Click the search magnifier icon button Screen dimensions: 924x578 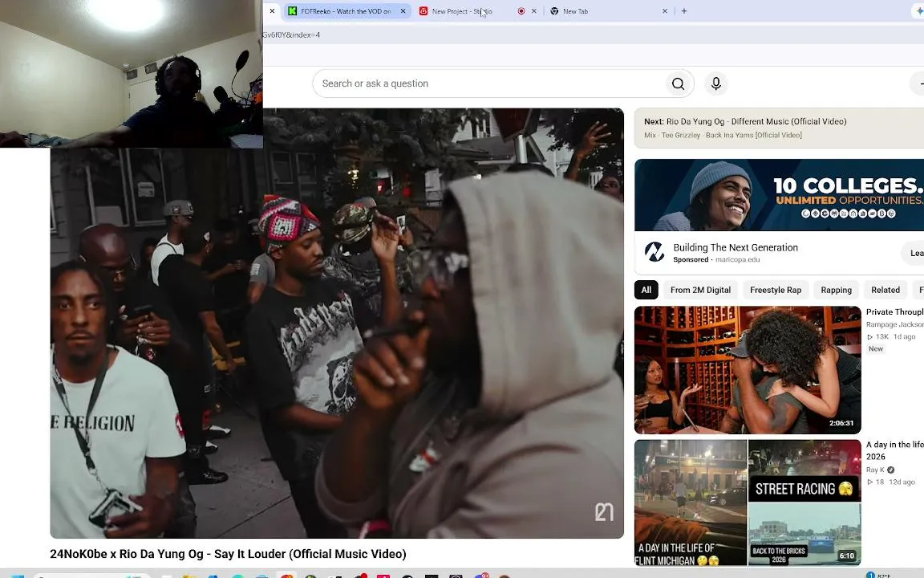click(678, 83)
